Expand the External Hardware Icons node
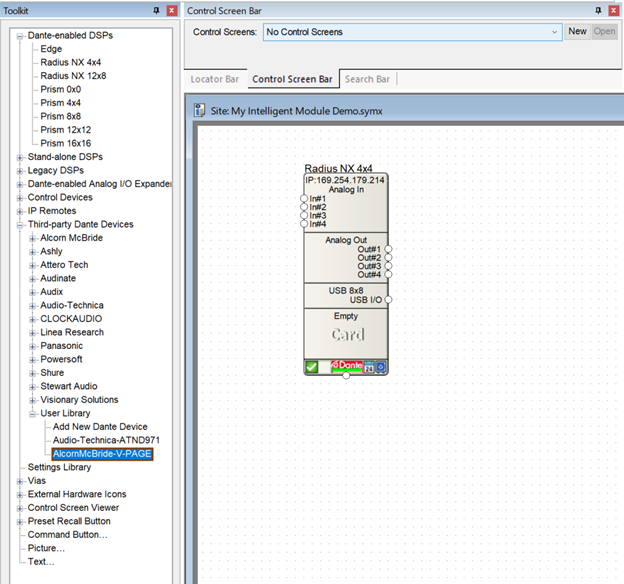This screenshot has width=624, height=584. [20, 495]
